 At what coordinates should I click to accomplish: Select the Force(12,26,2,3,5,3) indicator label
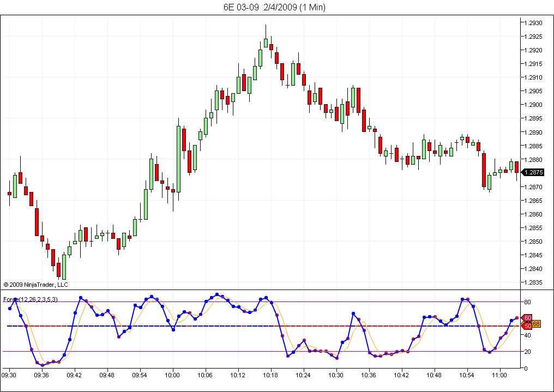tap(31, 299)
